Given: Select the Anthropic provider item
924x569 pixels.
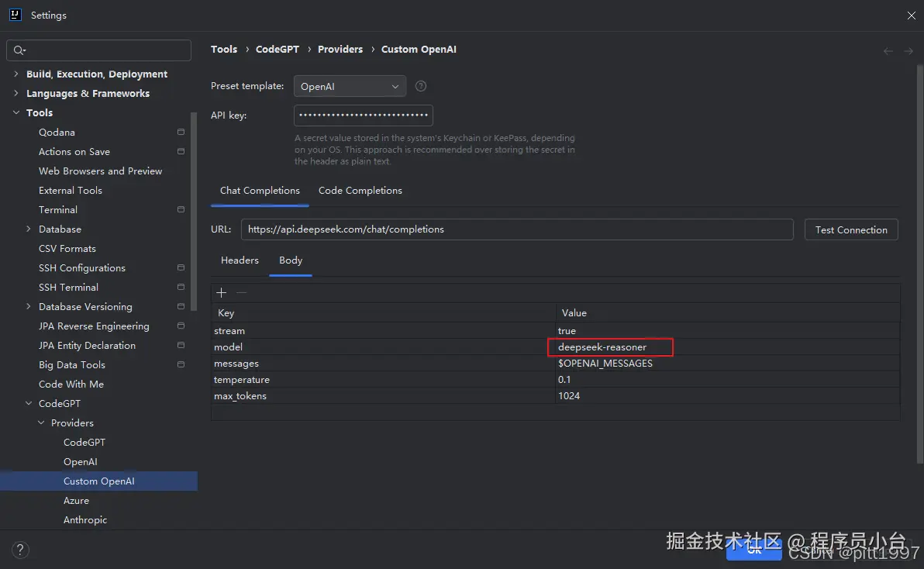Looking at the screenshot, I should tap(84, 520).
